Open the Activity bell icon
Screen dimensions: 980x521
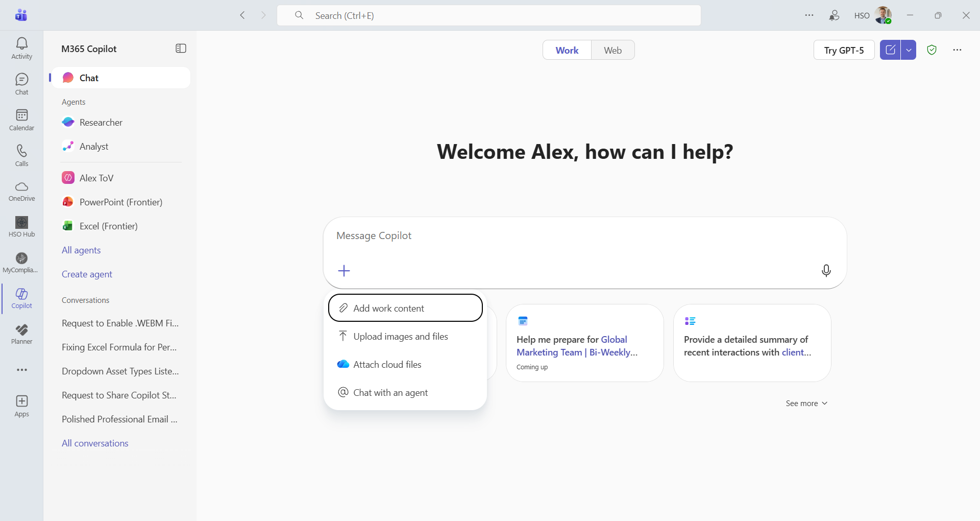point(21,48)
